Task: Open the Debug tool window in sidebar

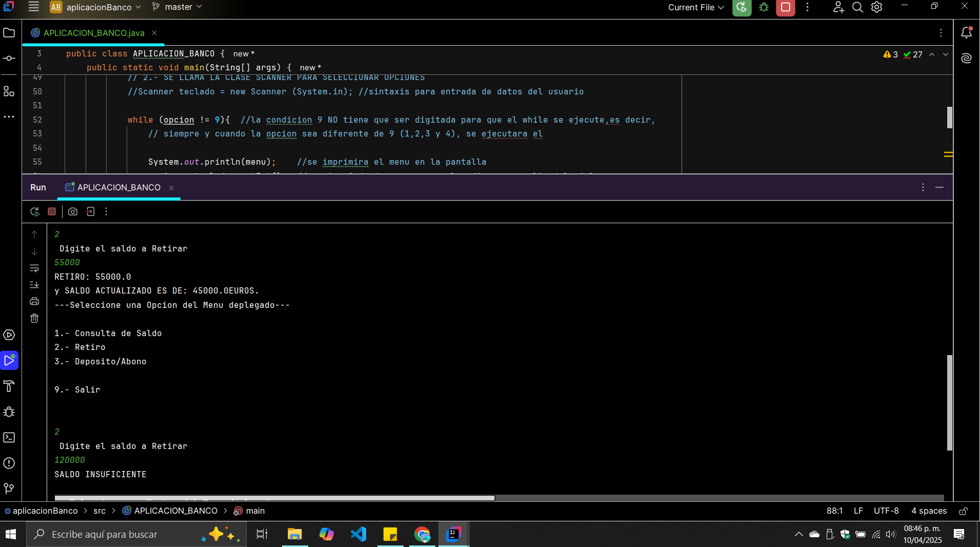Action: [9, 412]
